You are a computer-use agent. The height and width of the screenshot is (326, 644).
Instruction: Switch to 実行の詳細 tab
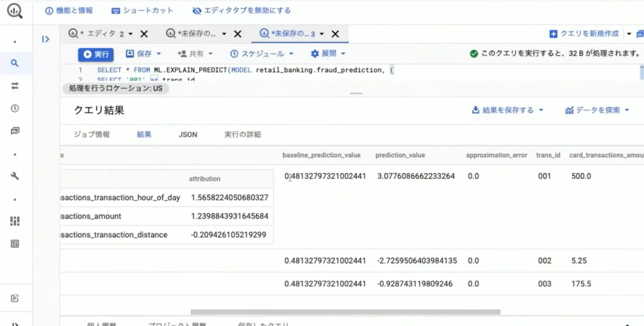coord(242,134)
